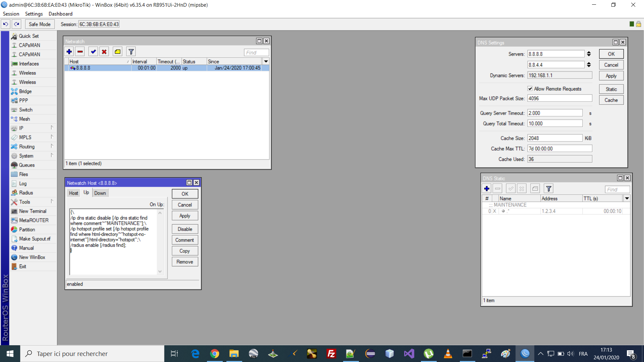Click Apply in Netwatch Host dialog
Viewport: 644px width, 362px height.
pyautogui.click(x=185, y=216)
